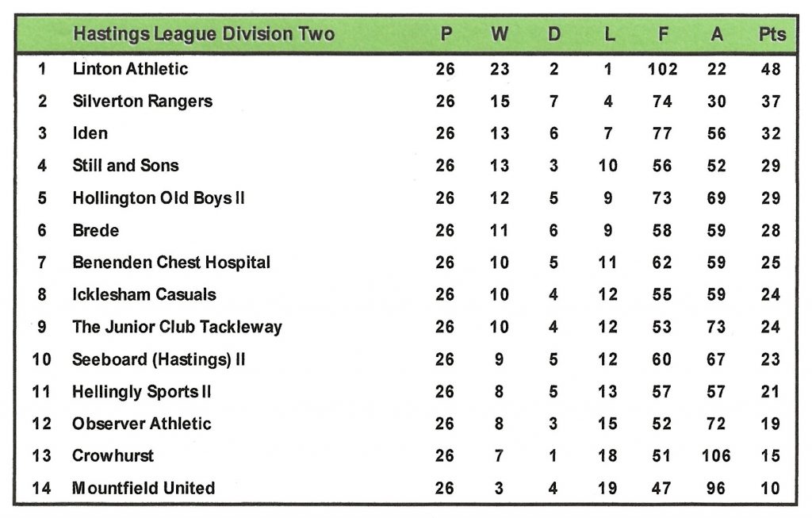This screenshot has height=518, width=812.
Task: Click the Crowhurst team name
Action: (x=113, y=456)
